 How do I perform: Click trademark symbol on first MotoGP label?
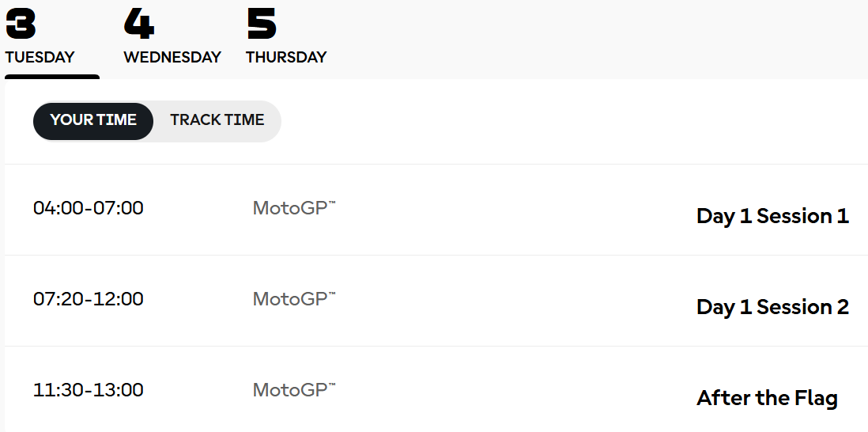[x=332, y=204]
